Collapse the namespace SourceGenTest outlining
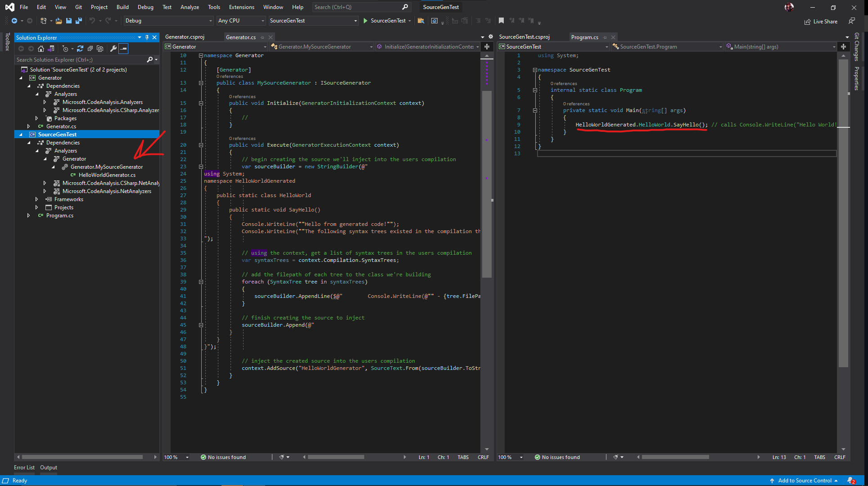This screenshot has height=486, width=868. click(x=535, y=70)
